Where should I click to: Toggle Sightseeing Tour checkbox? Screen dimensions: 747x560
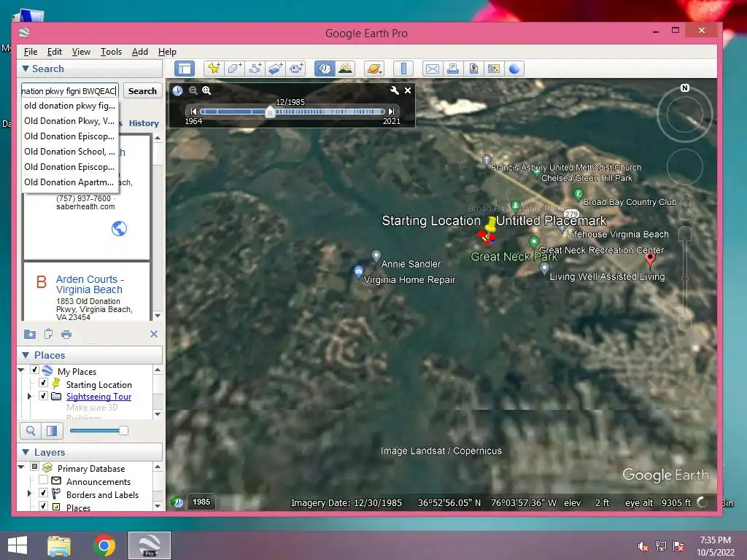pyautogui.click(x=43, y=396)
